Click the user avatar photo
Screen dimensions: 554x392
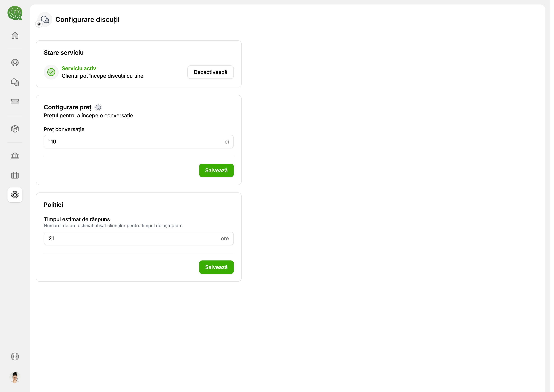point(15,377)
